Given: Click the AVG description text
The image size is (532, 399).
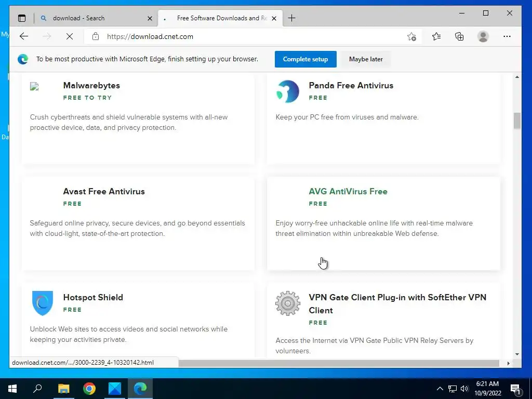Looking at the screenshot, I should 374,229.
